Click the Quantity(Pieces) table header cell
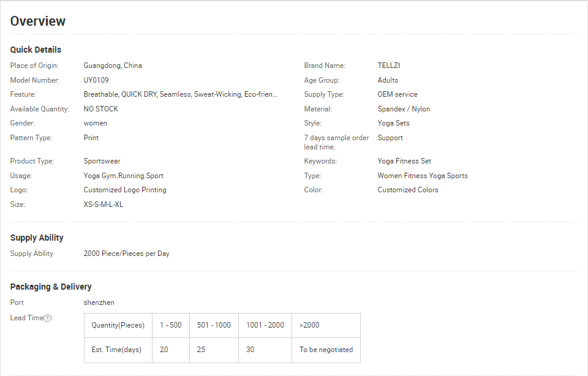The image size is (588, 376). pyautogui.click(x=118, y=325)
